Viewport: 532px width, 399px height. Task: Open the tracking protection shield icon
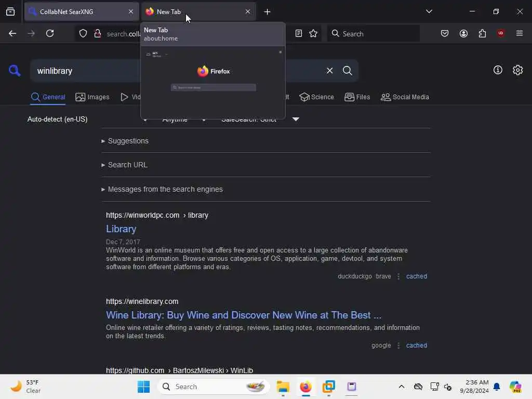(83, 33)
